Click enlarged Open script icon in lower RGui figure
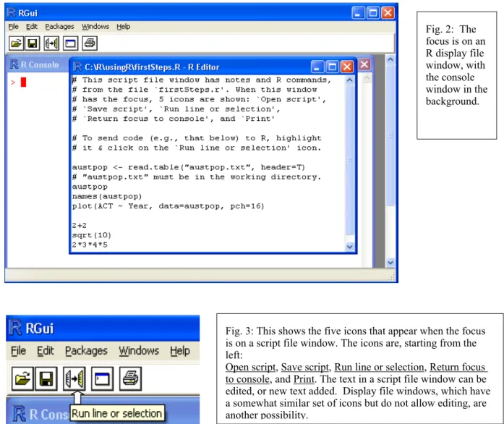 tap(22, 378)
